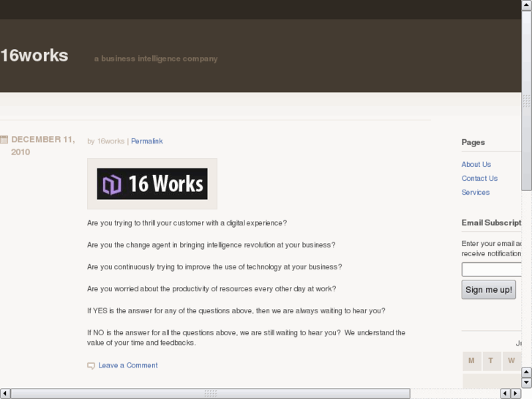This screenshot has width=532, height=399.
Task: Click the horizontal scrollbar left arrow at the far left
Action: 4,393
